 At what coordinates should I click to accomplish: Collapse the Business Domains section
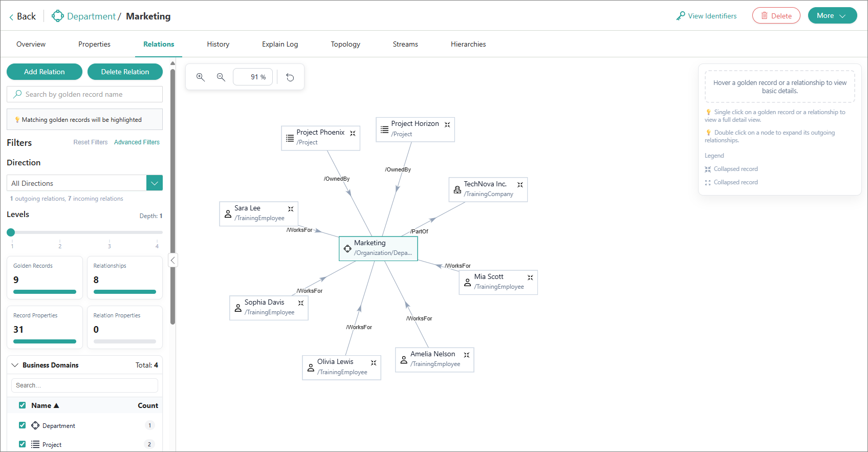pyautogui.click(x=15, y=365)
